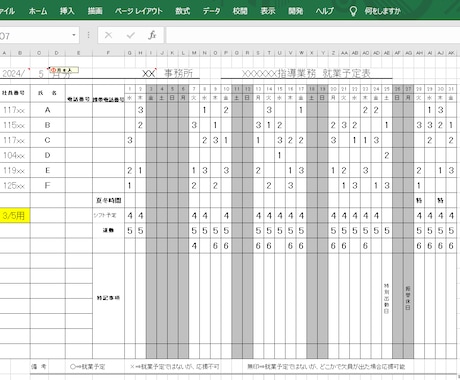
Task: Select the 開発 ribbon tab
Action: pos(295,11)
